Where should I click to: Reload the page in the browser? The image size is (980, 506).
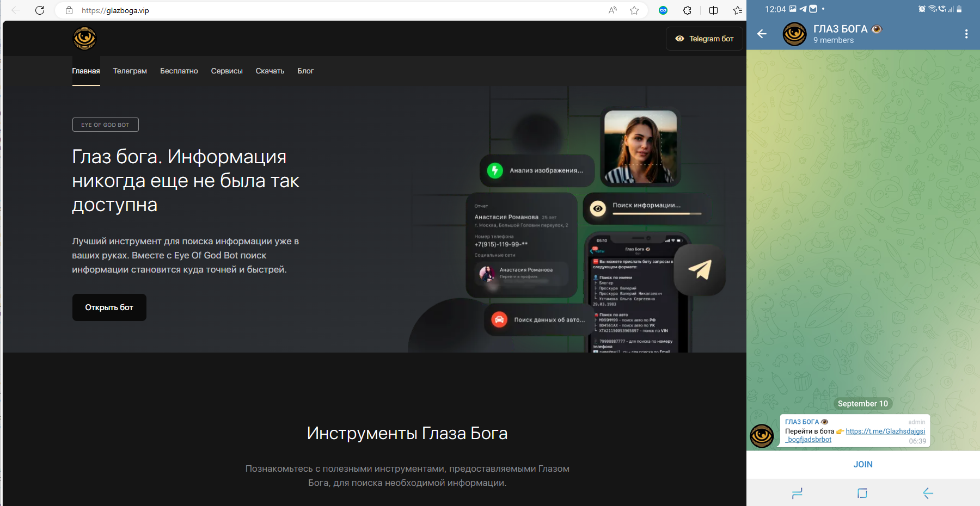(40, 10)
